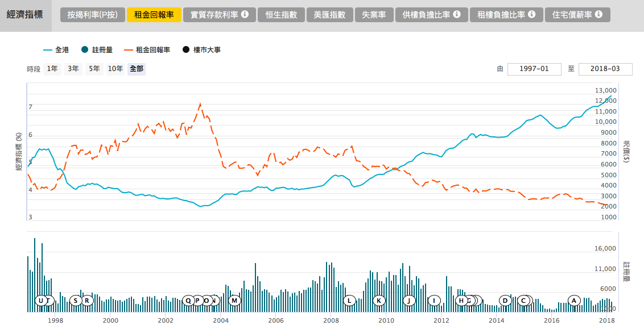
Task: Click event marker H
Action: click(461, 301)
